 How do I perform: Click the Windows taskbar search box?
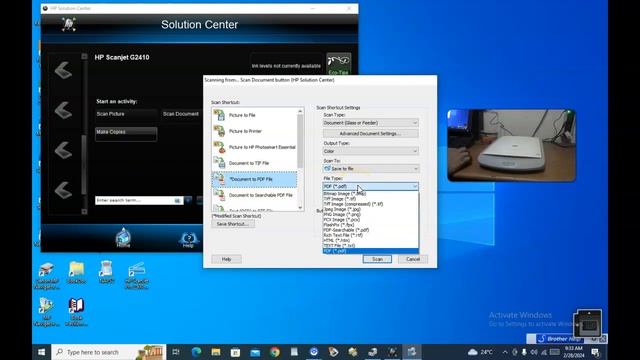(x=109, y=352)
